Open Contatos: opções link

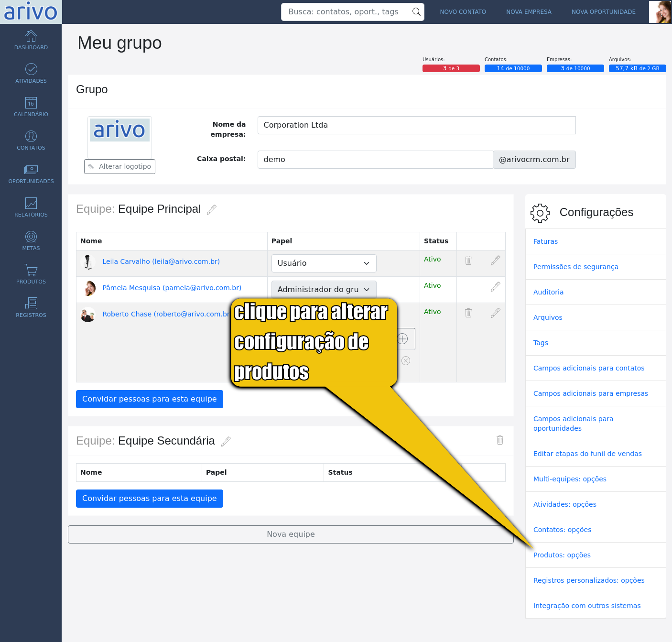coord(563,530)
